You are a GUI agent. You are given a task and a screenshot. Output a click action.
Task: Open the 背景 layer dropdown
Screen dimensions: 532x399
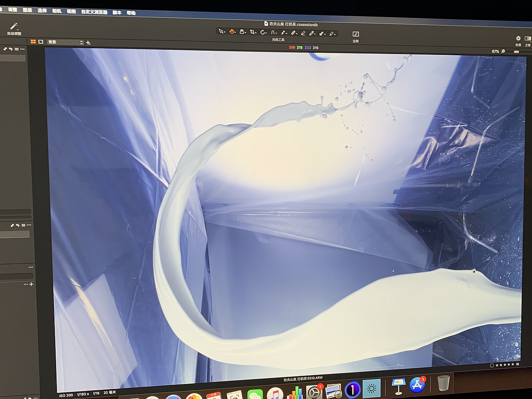pyautogui.click(x=65, y=42)
